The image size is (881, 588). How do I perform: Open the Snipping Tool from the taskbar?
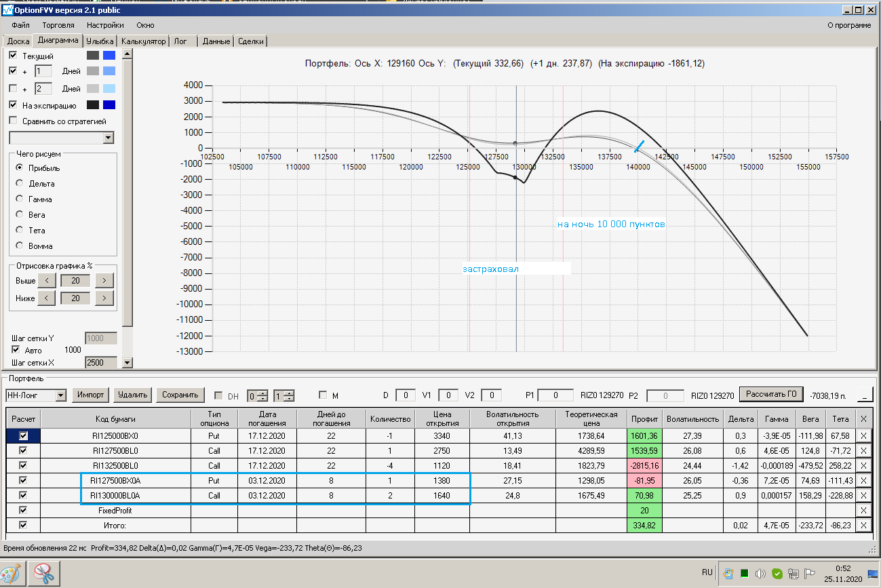click(x=45, y=574)
